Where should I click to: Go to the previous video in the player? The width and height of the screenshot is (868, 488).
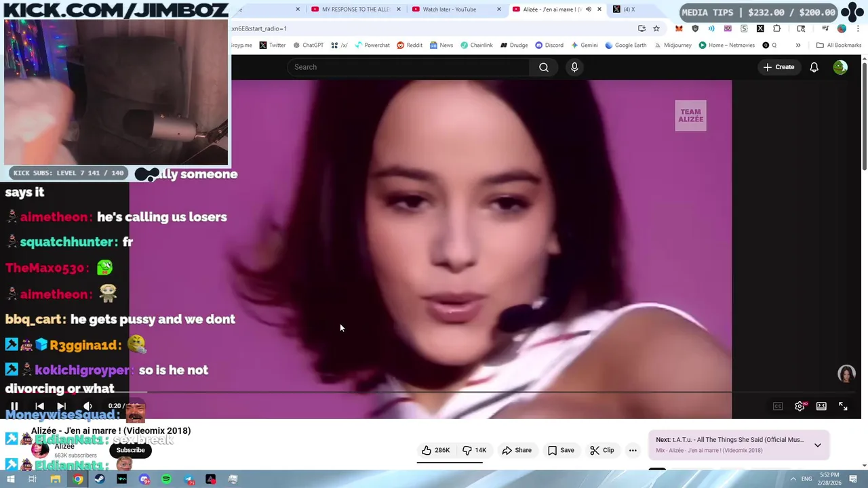point(39,406)
